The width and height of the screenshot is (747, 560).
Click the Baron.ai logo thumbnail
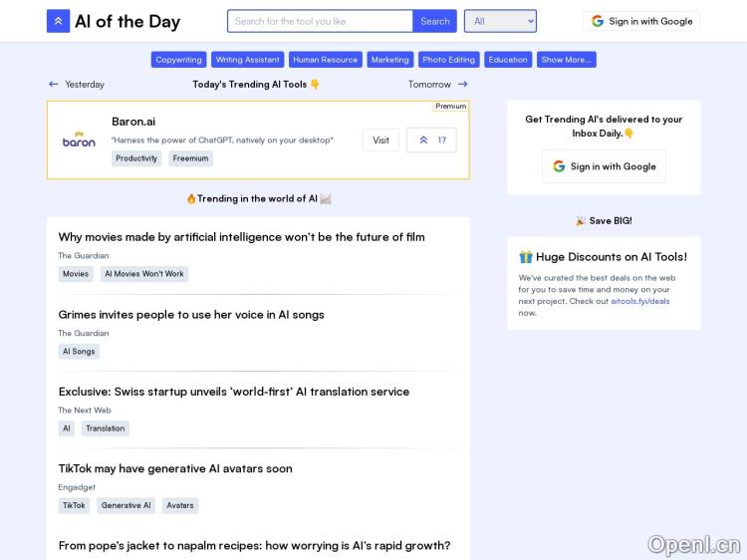pos(79,140)
